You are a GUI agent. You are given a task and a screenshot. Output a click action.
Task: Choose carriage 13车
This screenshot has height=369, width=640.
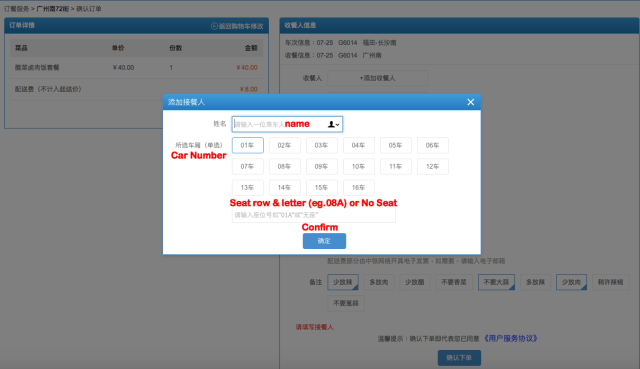pos(247,188)
